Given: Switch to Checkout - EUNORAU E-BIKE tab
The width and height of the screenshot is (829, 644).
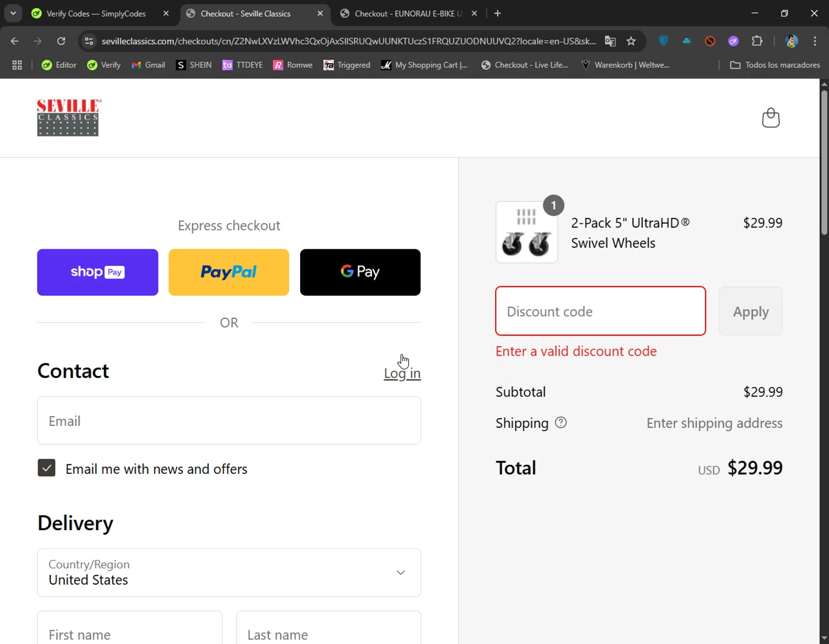Looking at the screenshot, I should click(x=408, y=13).
